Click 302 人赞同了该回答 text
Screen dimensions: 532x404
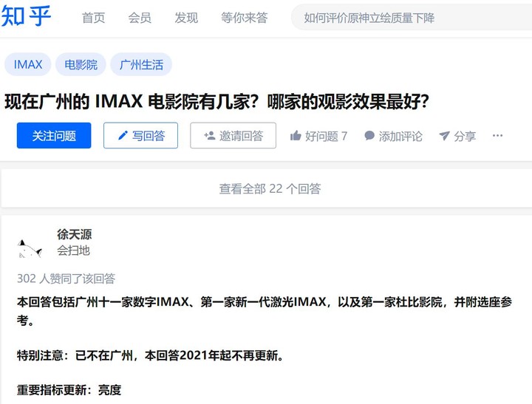click(66, 278)
